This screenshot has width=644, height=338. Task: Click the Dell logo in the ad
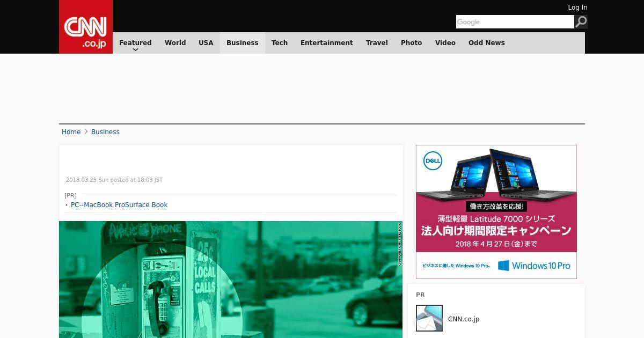[x=433, y=161]
